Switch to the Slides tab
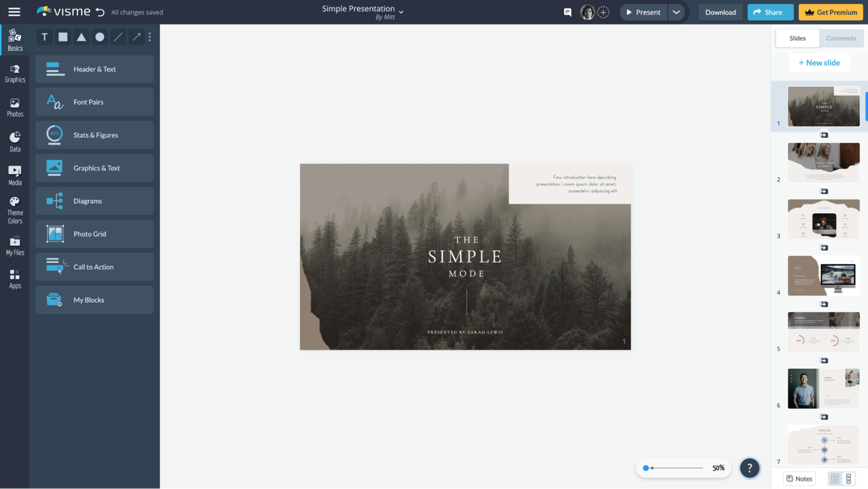Viewport: 868px width, 489px height. pyautogui.click(x=797, y=38)
